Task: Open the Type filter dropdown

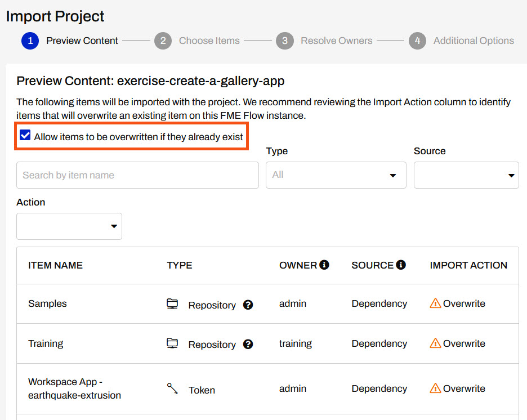Action: click(336, 175)
